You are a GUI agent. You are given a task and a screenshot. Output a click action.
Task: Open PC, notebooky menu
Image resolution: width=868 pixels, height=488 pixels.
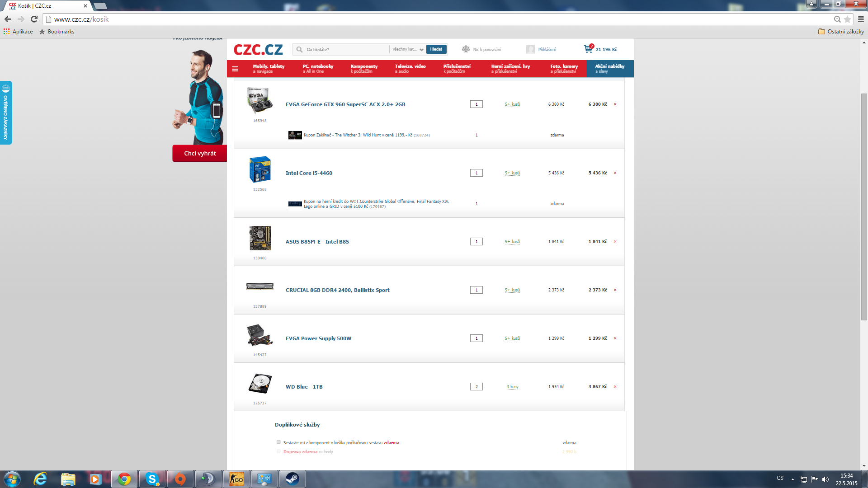[x=318, y=69]
